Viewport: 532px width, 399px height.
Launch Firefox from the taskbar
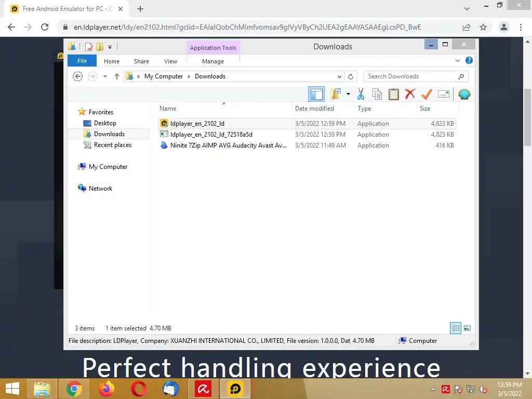click(x=106, y=389)
